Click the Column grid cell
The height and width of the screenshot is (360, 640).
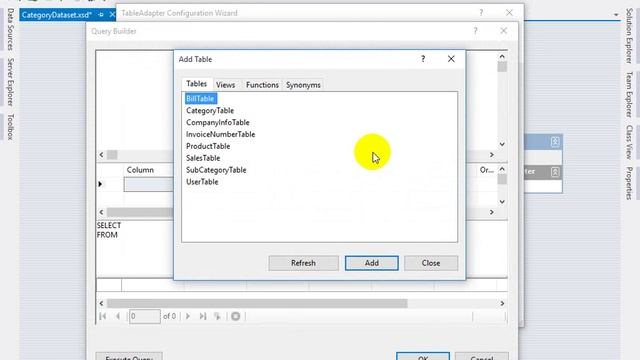click(x=149, y=184)
